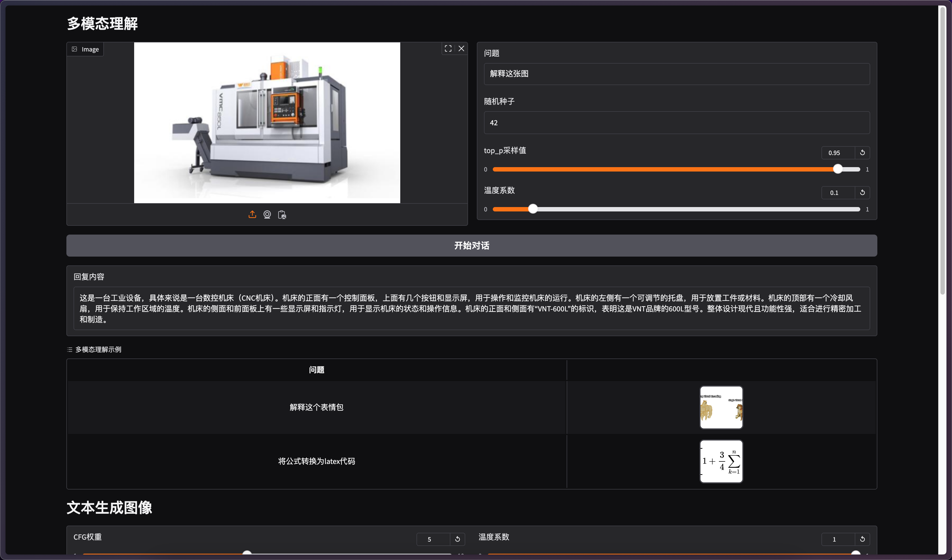Image resolution: width=952 pixels, height=560 pixels.
Task: Click the upload image icon
Action: point(252,214)
